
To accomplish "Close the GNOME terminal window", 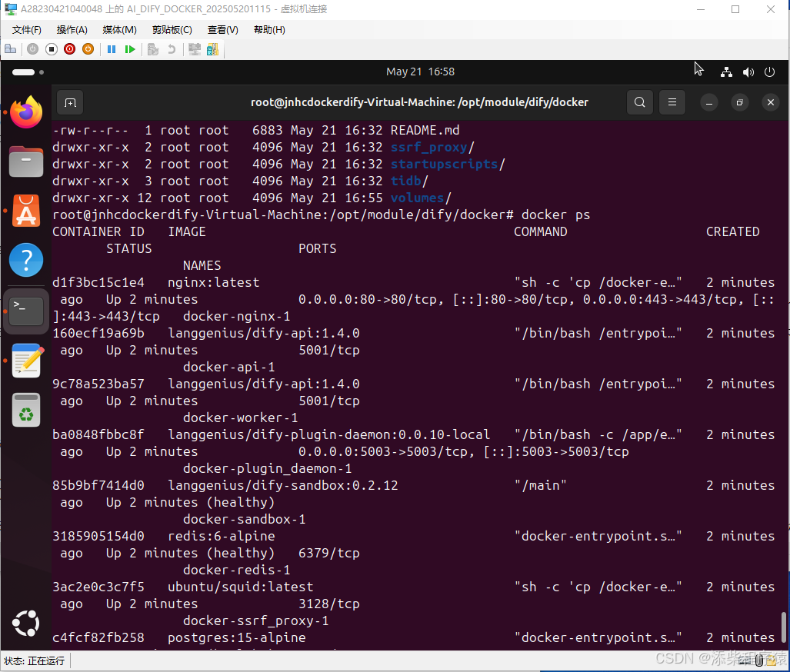I will coord(770,103).
